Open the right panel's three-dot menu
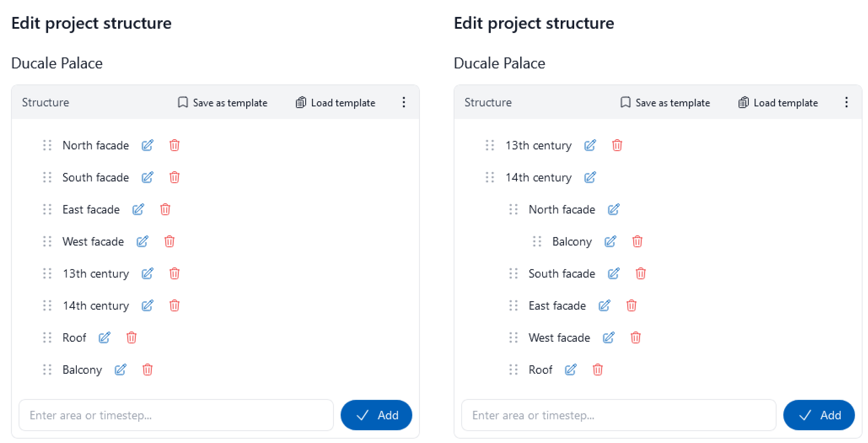 [846, 102]
